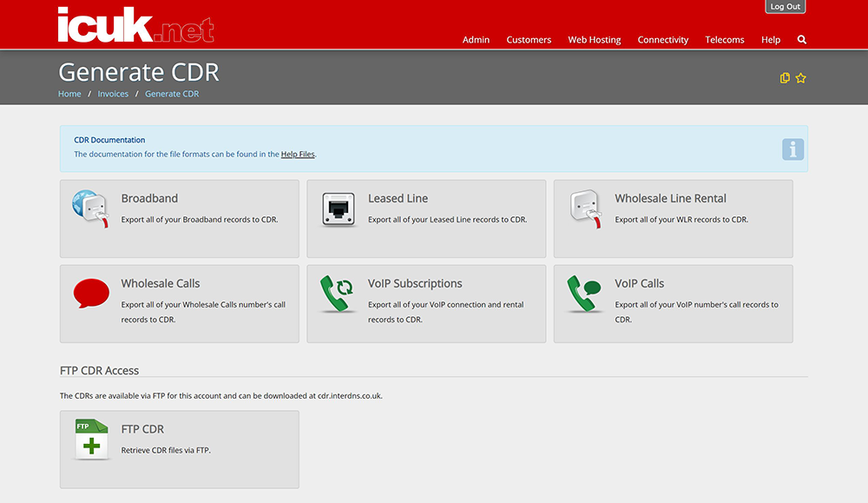868x503 pixels.
Task: Open the Telecoms menu
Action: point(725,40)
